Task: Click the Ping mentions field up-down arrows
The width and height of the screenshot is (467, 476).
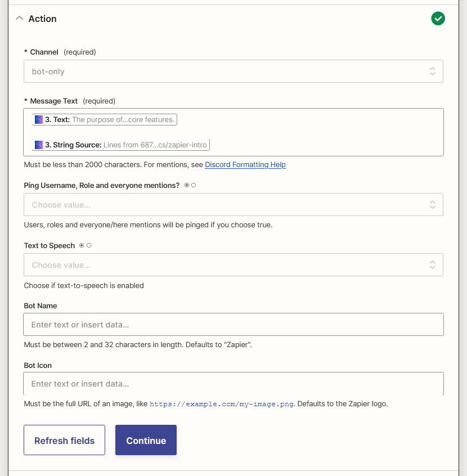Action: 432,205
